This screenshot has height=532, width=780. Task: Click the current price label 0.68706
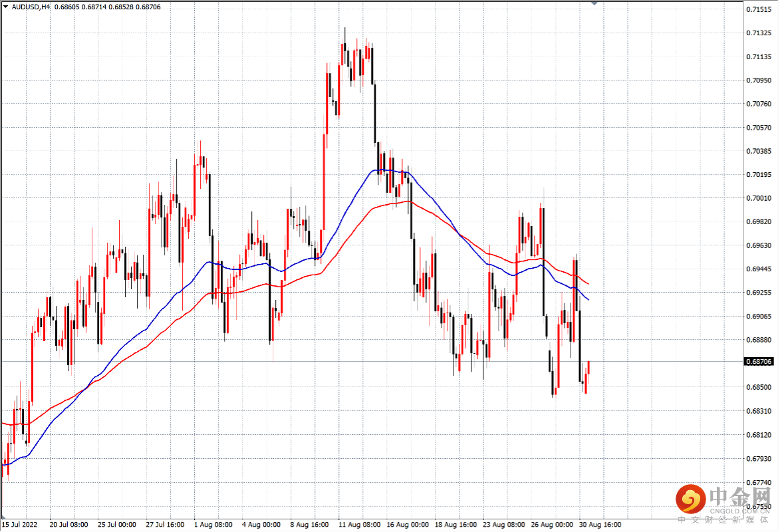759,362
